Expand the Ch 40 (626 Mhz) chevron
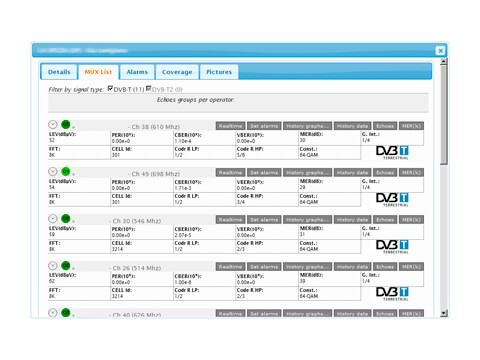The height and width of the screenshot is (360, 480). click(53, 313)
